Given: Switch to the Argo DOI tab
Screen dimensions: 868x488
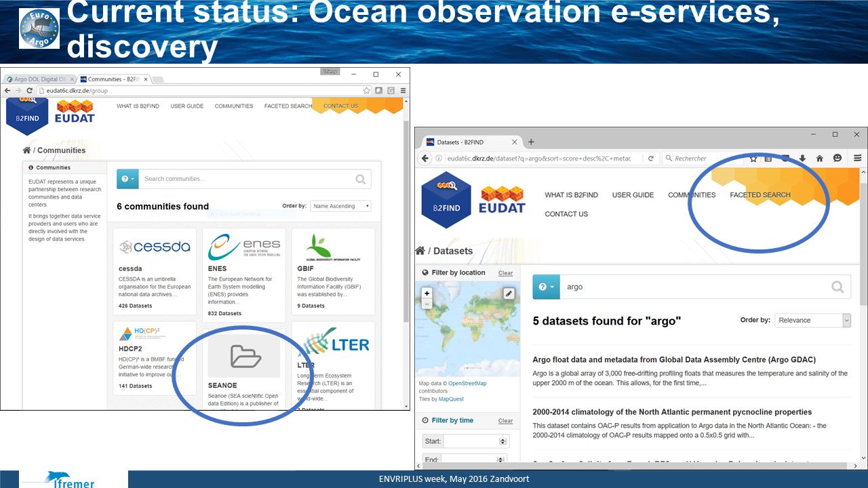Looking at the screenshot, I should pyautogui.click(x=39, y=79).
